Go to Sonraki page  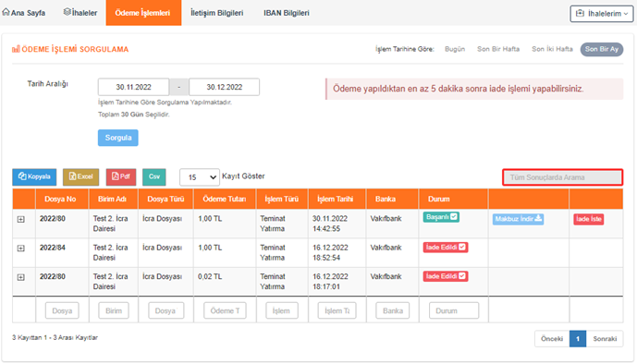point(605,339)
